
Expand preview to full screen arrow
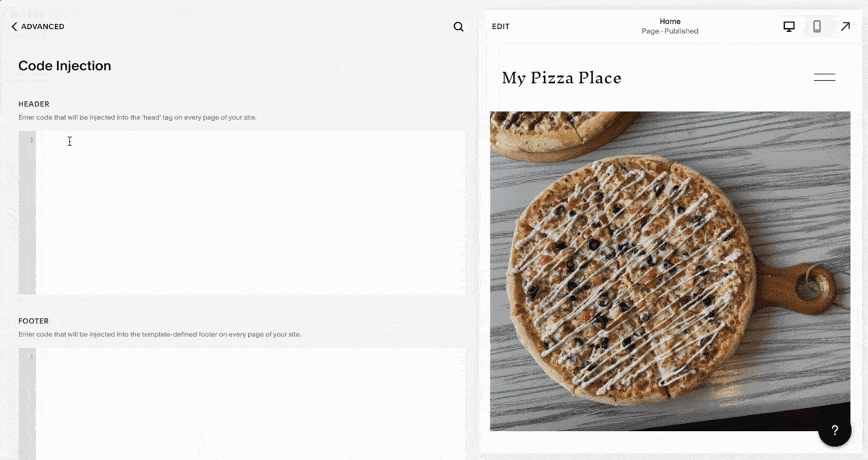(x=845, y=27)
